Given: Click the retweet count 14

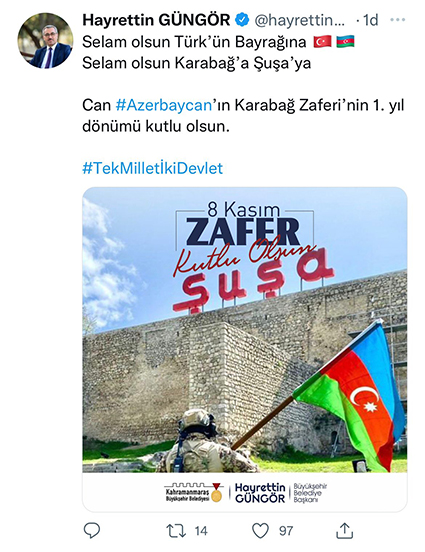Looking at the screenshot, I should click(x=201, y=531).
